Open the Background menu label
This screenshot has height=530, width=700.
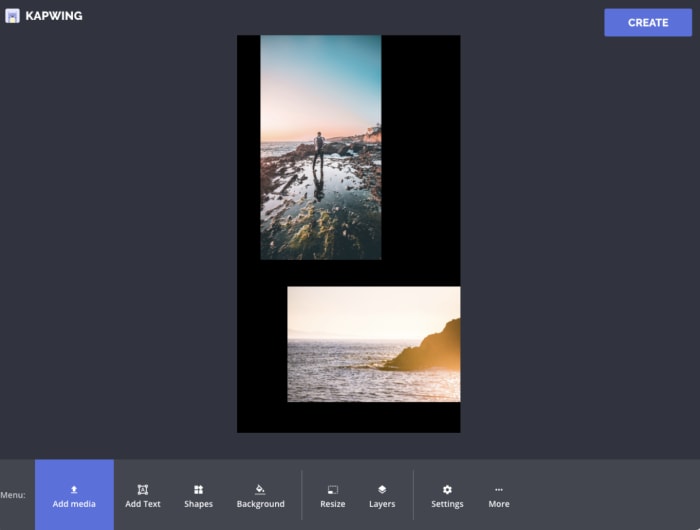tap(261, 504)
